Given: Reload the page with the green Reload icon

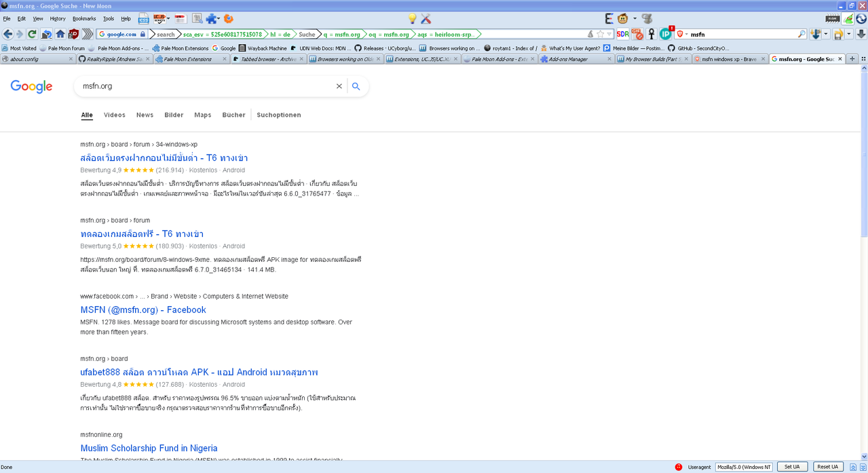Looking at the screenshot, I should [32, 34].
